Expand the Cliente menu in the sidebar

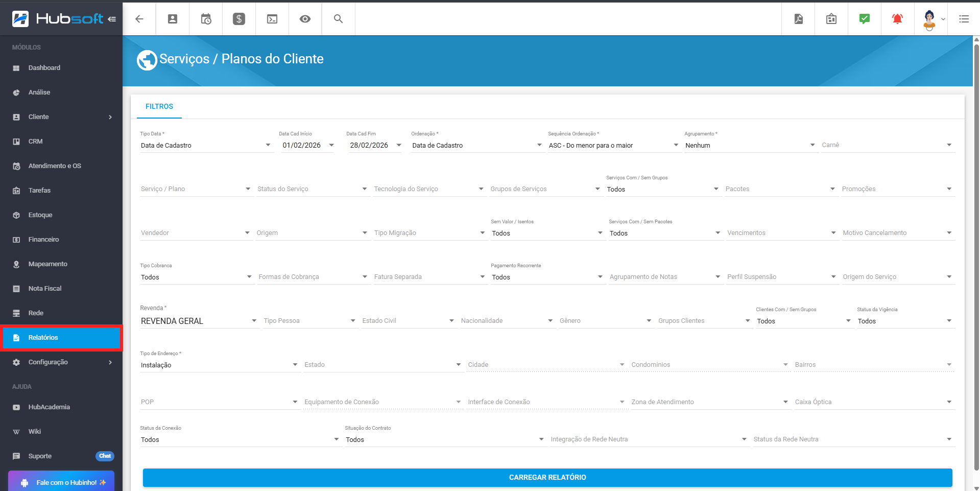pyautogui.click(x=61, y=116)
